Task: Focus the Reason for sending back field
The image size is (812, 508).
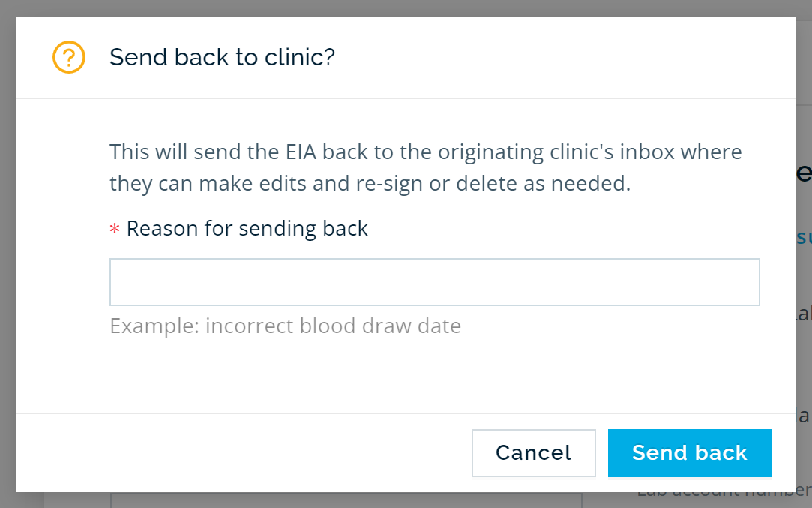Action: click(x=434, y=282)
